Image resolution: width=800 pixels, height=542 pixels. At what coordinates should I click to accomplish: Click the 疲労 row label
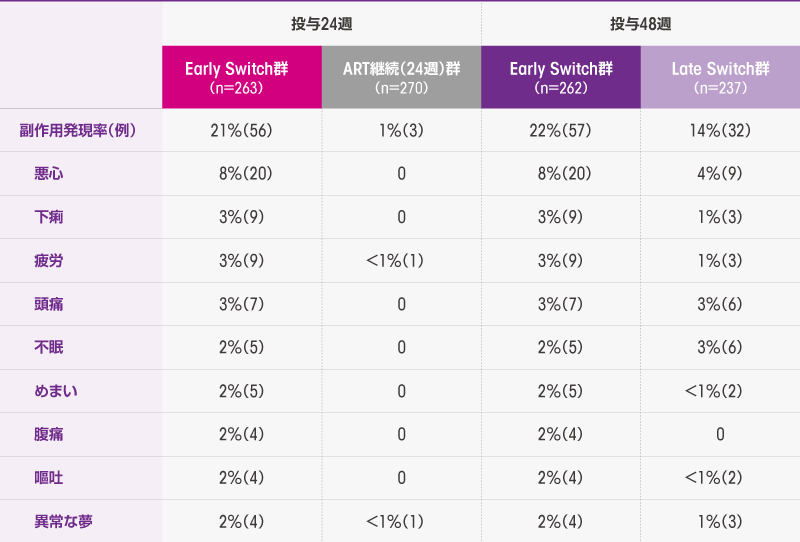48,261
